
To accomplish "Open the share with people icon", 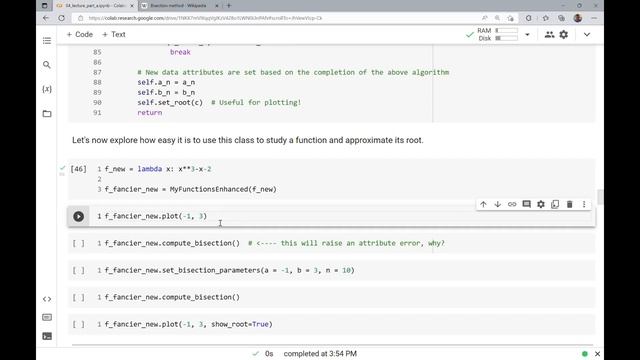I will [x=549, y=35].
